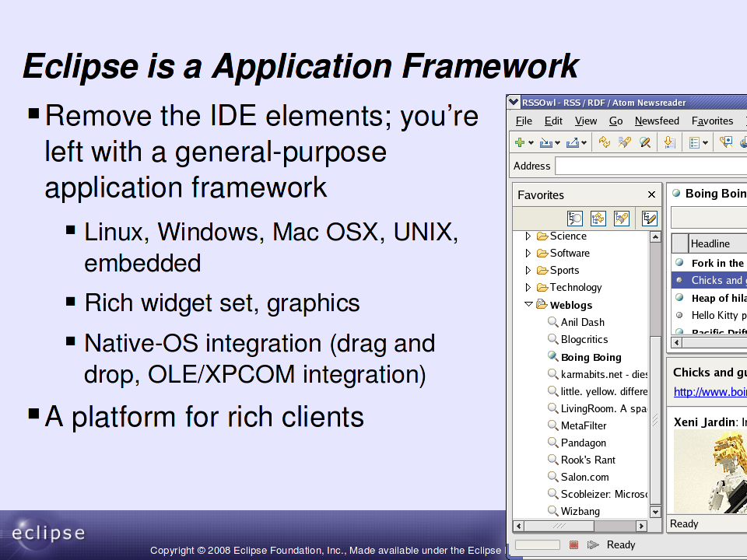The width and height of the screenshot is (747, 560).
Task: Select the LivingRoom feed
Action: point(604,409)
